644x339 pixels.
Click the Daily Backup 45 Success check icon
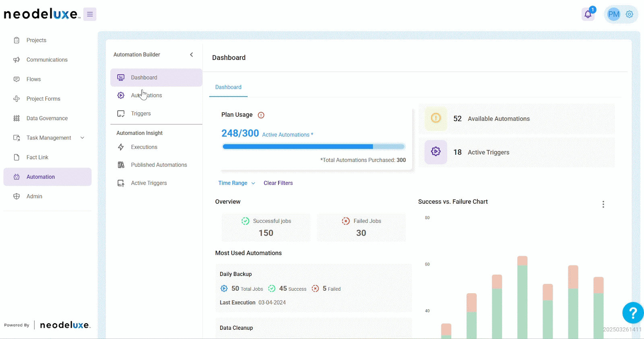tap(272, 288)
